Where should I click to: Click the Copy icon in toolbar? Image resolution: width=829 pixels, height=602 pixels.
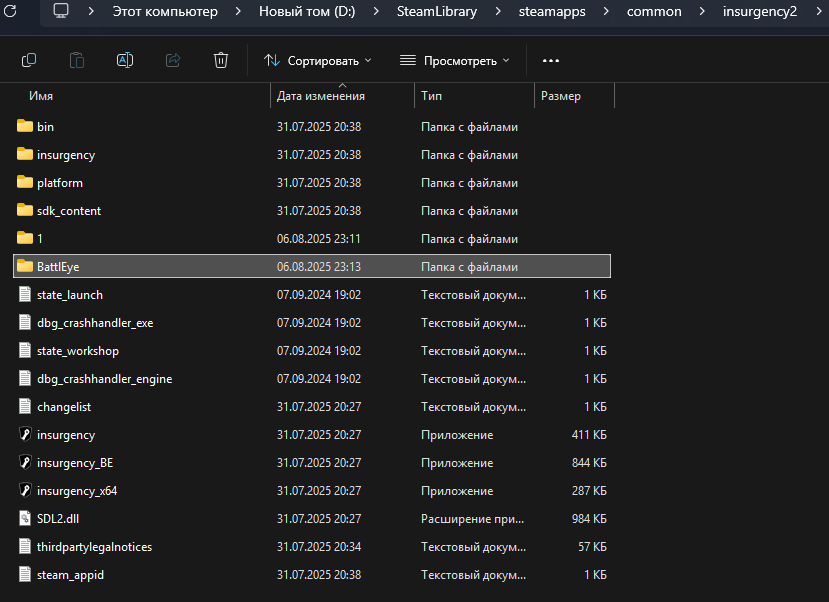[x=29, y=60]
